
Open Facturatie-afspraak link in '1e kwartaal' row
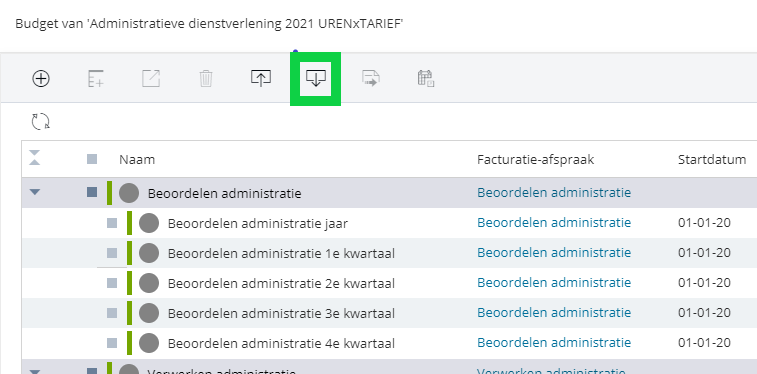pyautogui.click(x=554, y=252)
